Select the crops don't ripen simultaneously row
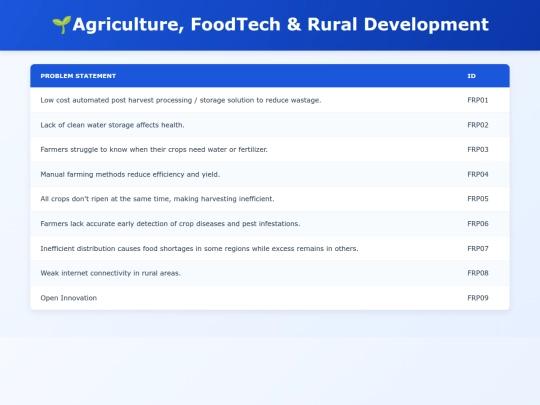This screenshot has width=540, height=405. 270,199
